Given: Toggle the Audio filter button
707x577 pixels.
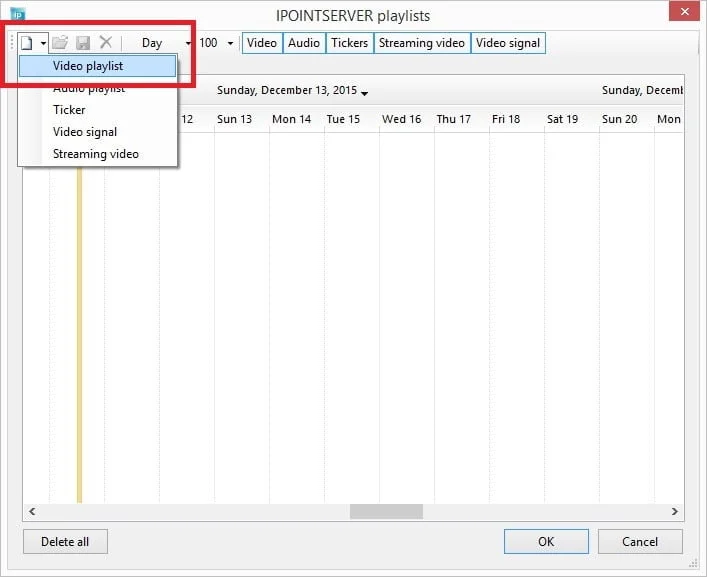Looking at the screenshot, I should click(304, 43).
